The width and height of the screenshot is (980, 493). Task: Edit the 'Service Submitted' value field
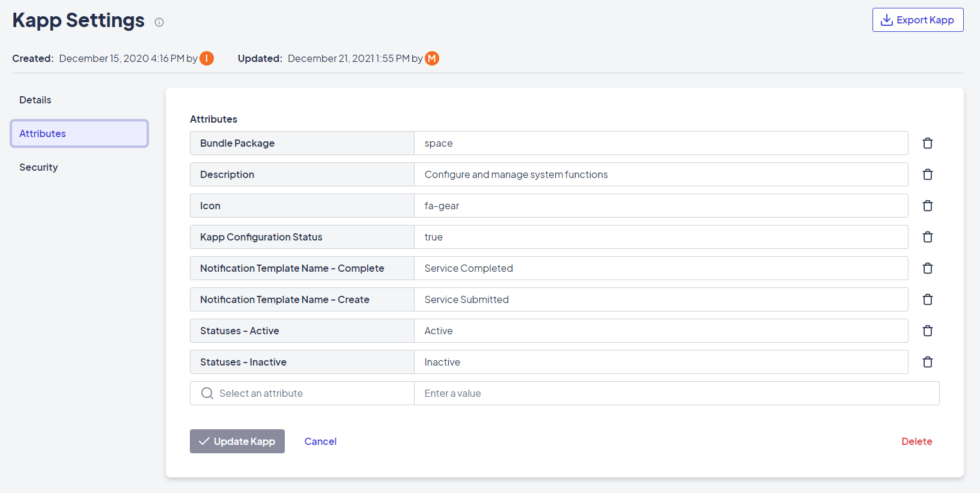661,299
